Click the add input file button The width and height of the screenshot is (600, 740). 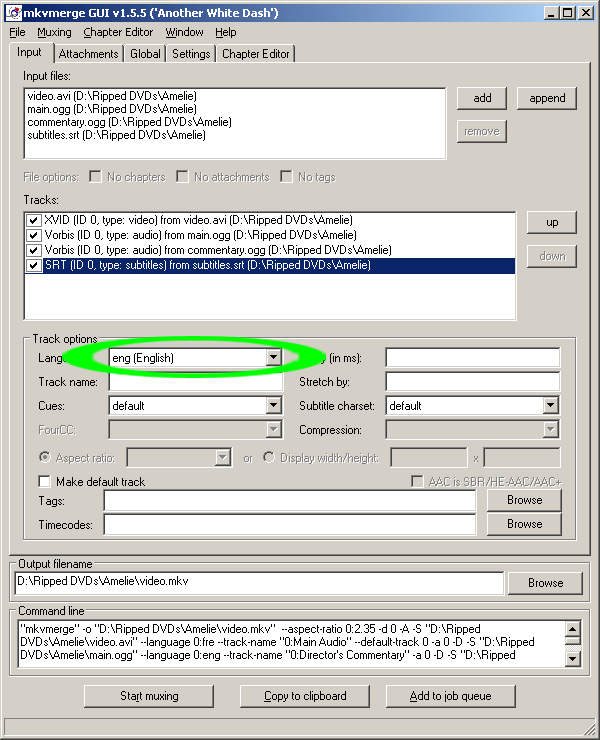coord(482,98)
